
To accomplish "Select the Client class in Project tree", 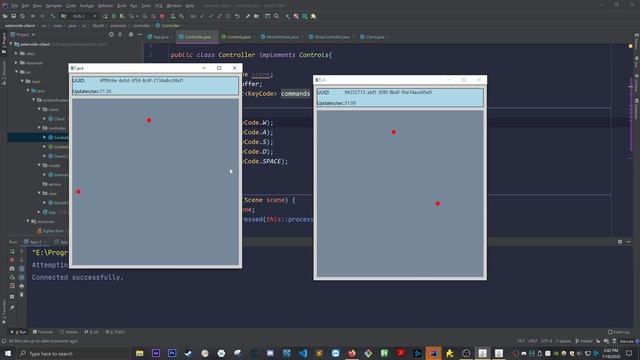I will 56,119.
